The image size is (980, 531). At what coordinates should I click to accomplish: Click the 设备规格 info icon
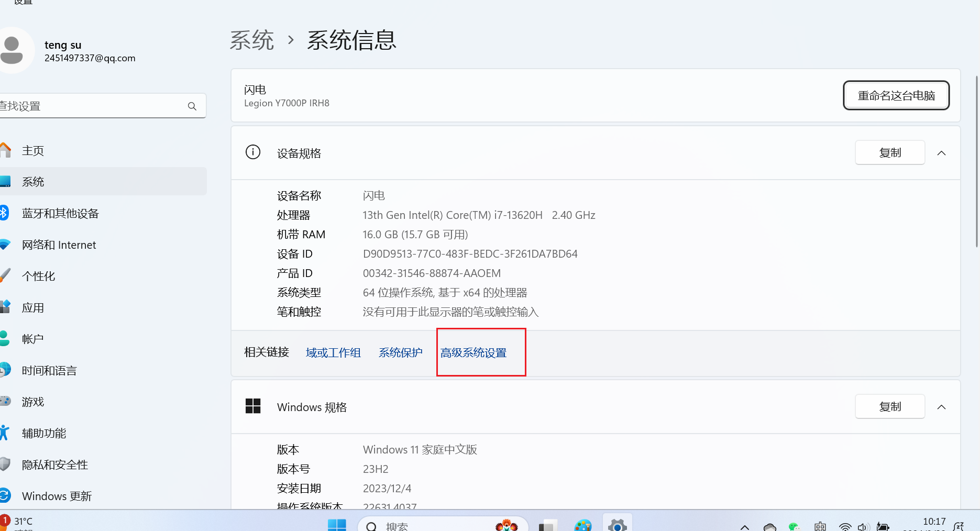[253, 152]
